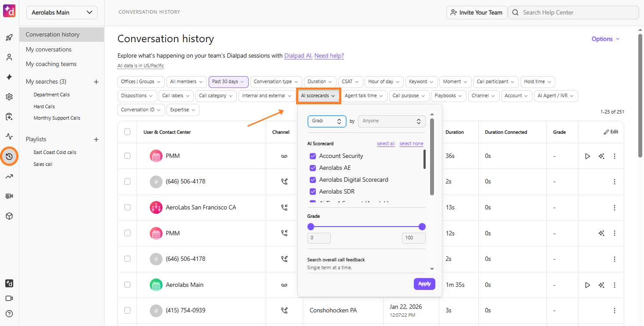Click the select none link
The width and height of the screenshot is (644, 326).
(411, 144)
